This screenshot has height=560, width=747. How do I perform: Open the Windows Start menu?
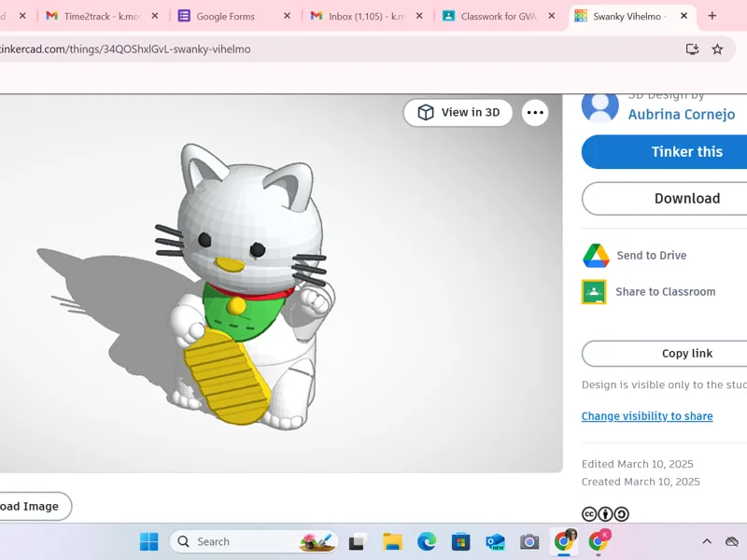coord(149,541)
